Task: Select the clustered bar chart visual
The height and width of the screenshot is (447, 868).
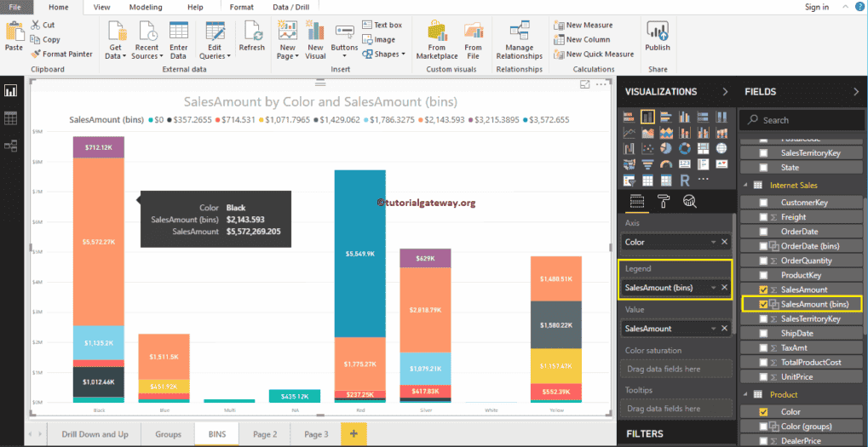Action: (666, 117)
